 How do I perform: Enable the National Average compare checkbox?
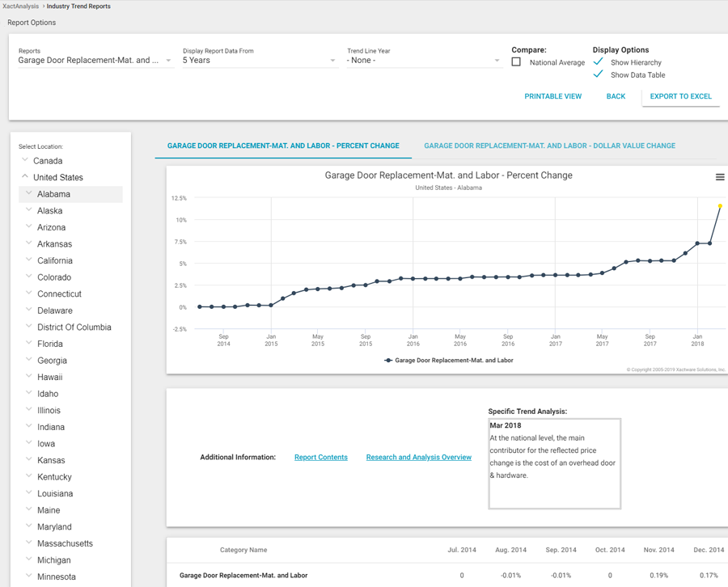click(x=516, y=62)
